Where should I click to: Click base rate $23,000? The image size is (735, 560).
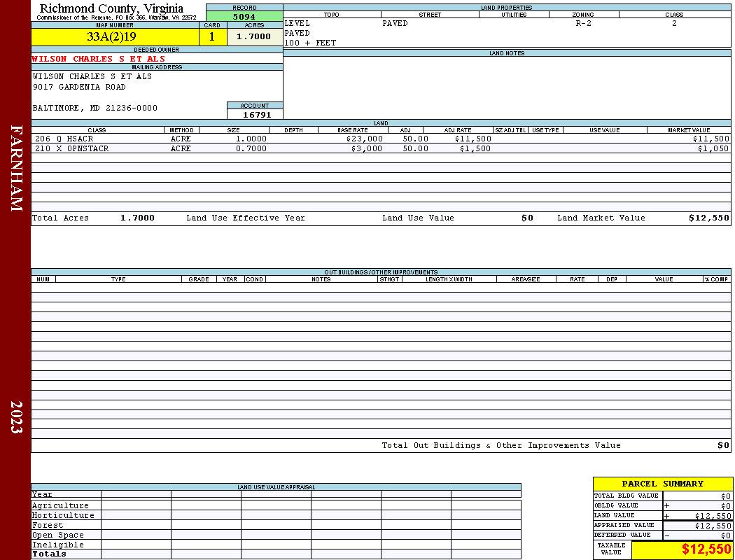pos(365,139)
